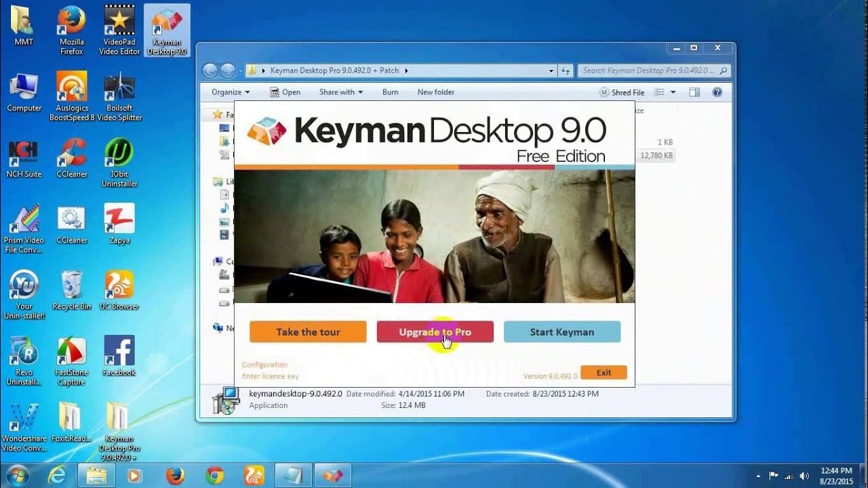The height and width of the screenshot is (488, 868).
Task: Click the 12,780 KB file size cell
Action: (656, 156)
